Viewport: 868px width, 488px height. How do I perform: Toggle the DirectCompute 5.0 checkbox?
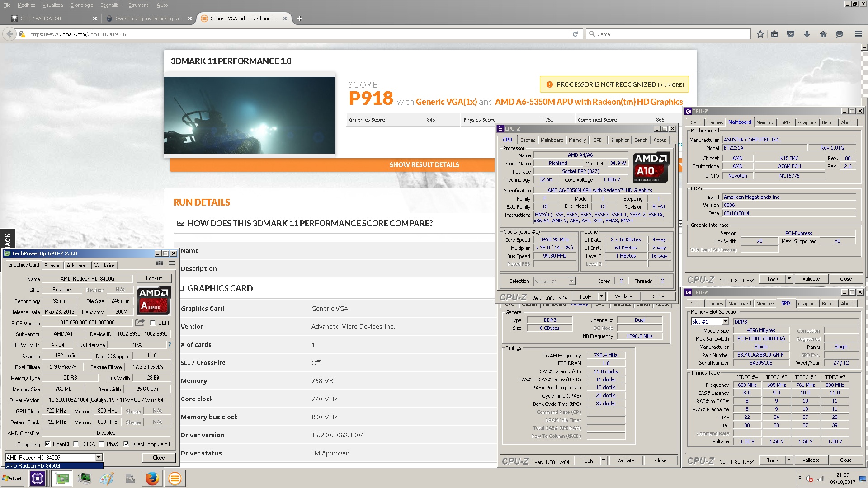pos(126,444)
